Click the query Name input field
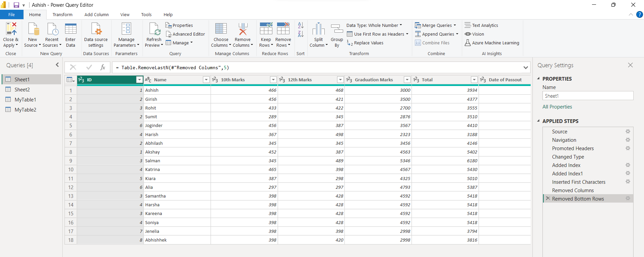The height and width of the screenshot is (257, 644). coord(587,96)
